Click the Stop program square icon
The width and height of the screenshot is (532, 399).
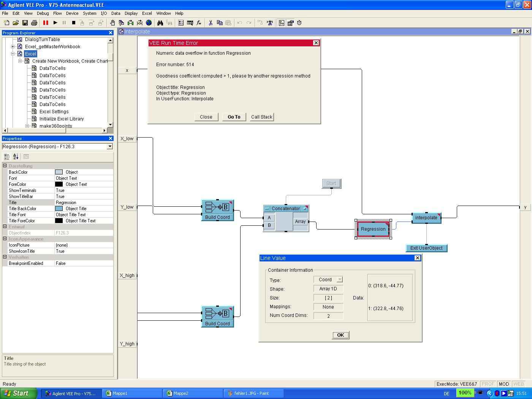click(x=74, y=23)
